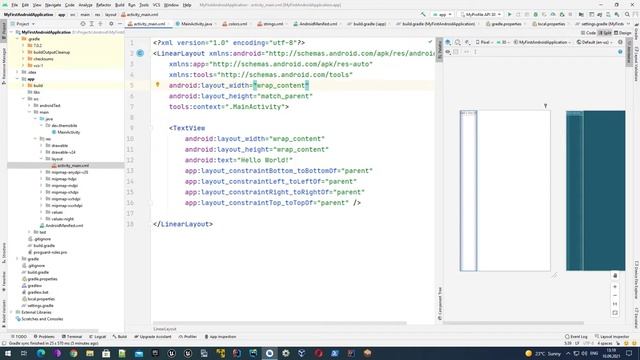Viewport: 640px width, 360px height.
Task: Select activity_main.xml in project tree
Action: [x=70, y=165]
